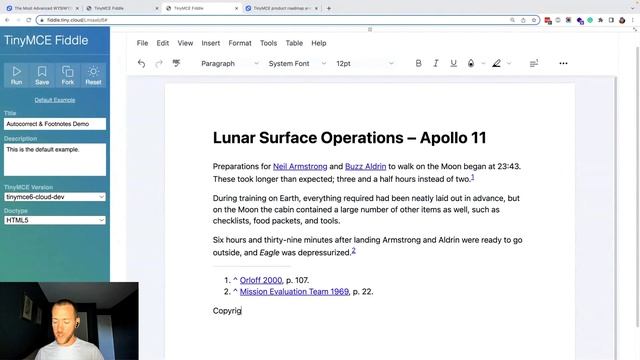Open the 12pt font size dropdown

tap(364, 63)
